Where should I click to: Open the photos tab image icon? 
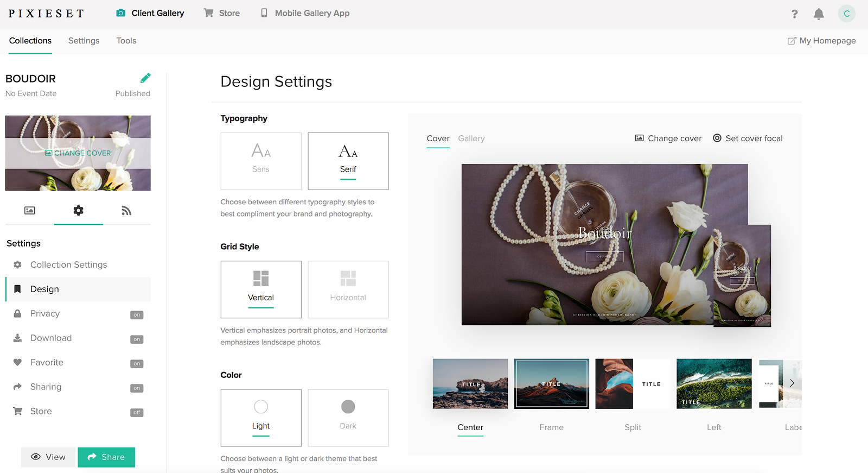pyautogui.click(x=30, y=211)
